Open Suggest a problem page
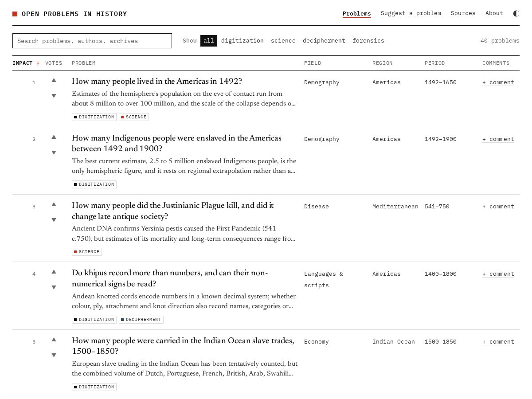 [411, 13]
